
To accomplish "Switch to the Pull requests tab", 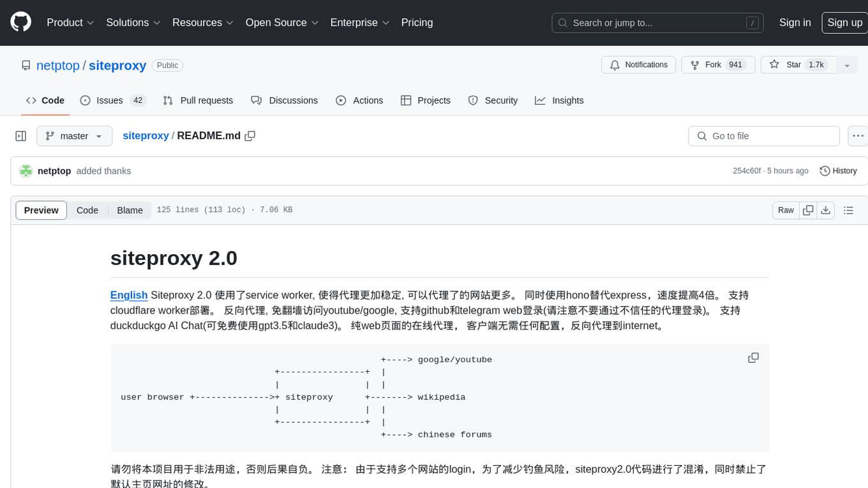I will click(x=198, y=100).
